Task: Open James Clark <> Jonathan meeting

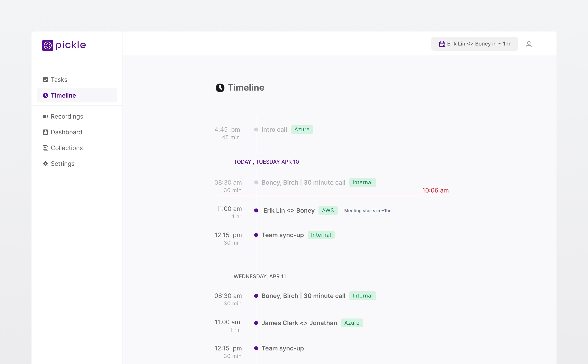Action: pyautogui.click(x=299, y=323)
